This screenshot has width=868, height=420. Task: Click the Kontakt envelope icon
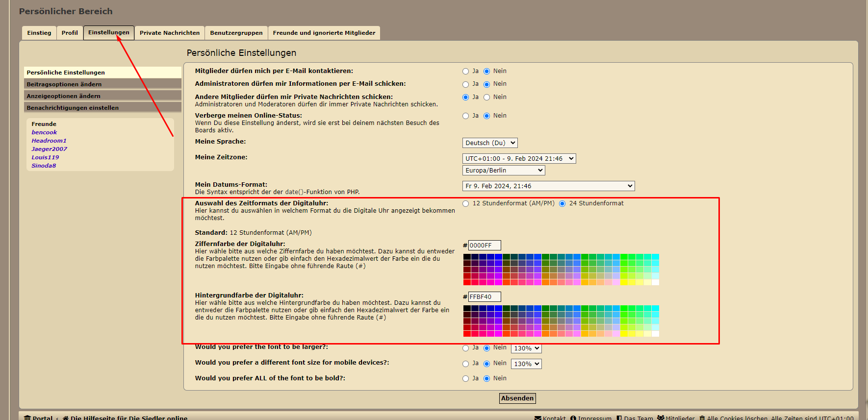point(538,418)
